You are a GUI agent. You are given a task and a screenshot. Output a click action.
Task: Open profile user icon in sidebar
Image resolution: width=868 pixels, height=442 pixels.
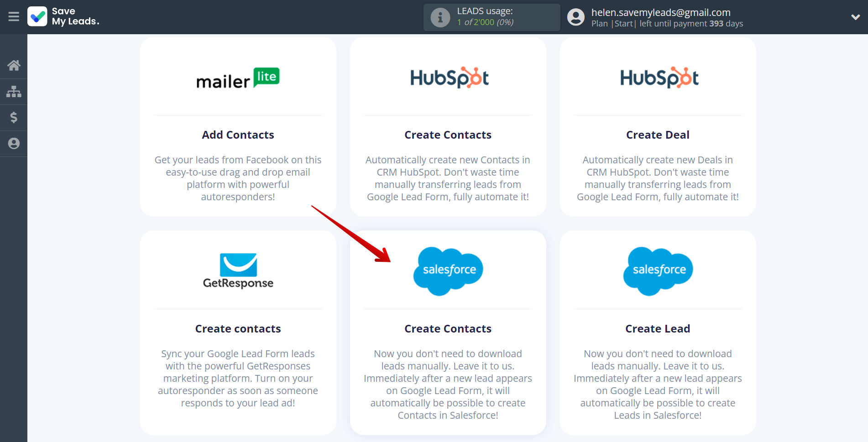(14, 144)
